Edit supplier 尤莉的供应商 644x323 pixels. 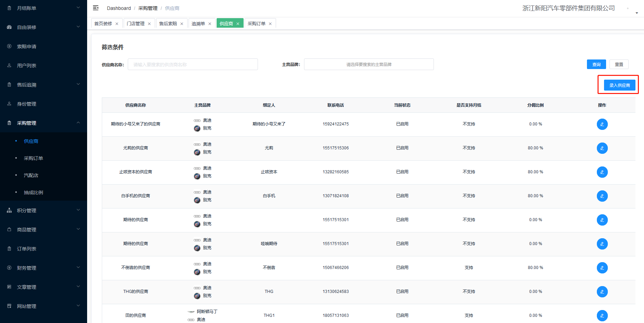(602, 148)
